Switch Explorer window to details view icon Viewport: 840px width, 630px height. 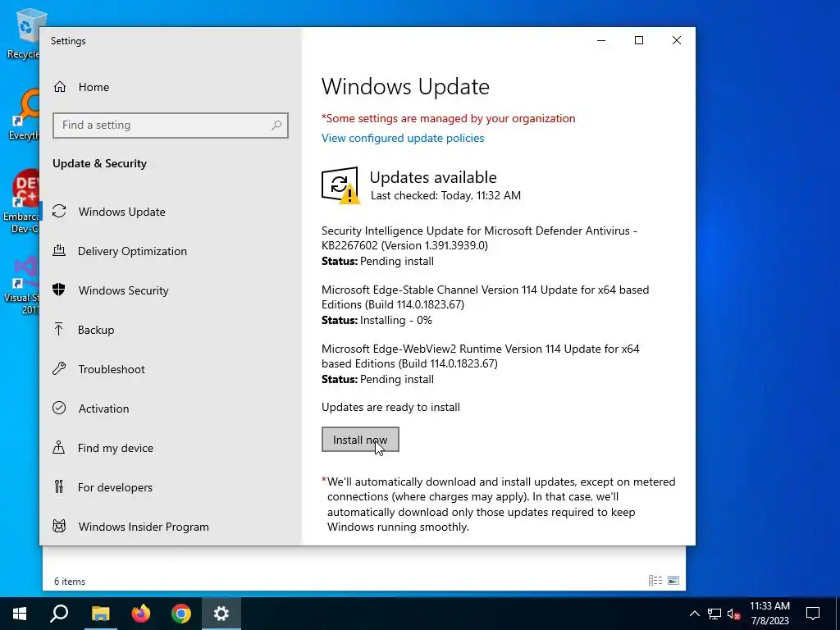(655, 581)
